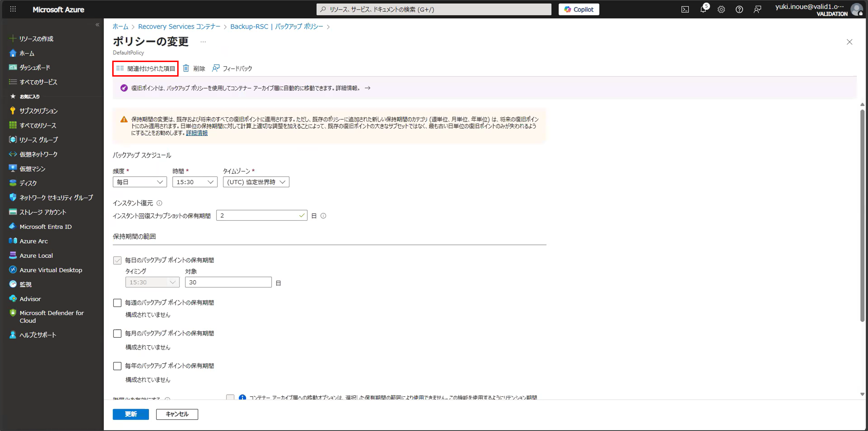The height and width of the screenshot is (431, 868).
Task: Open the 時間 dropdown showing 15:30
Action: 195,182
